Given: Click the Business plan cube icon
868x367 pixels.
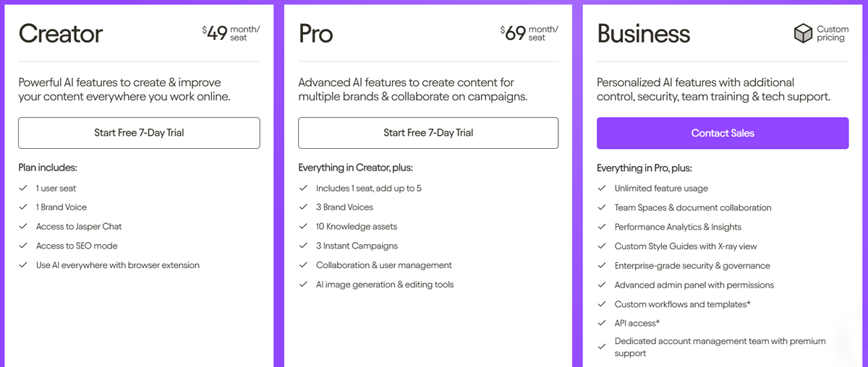Looking at the screenshot, I should pos(803,33).
